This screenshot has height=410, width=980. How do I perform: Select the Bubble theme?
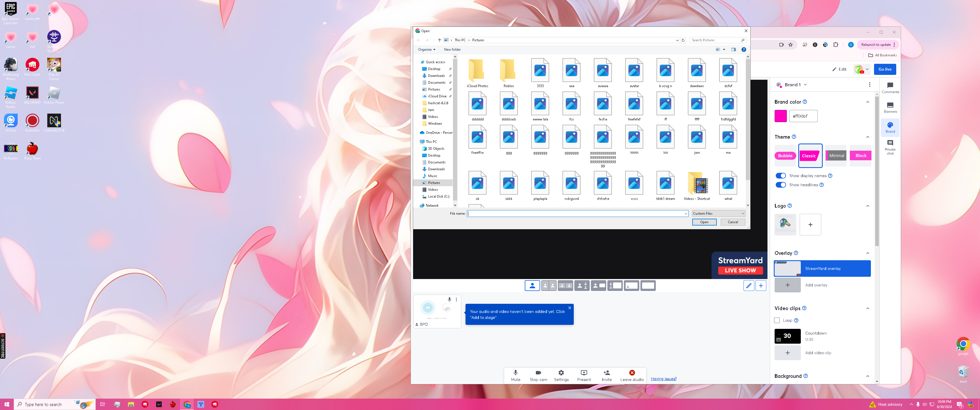tap(785, 155)
